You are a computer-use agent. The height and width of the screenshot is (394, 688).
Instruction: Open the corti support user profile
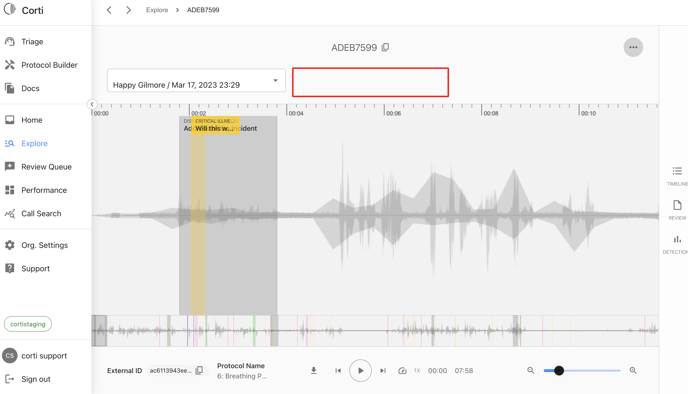click(35, 355)
